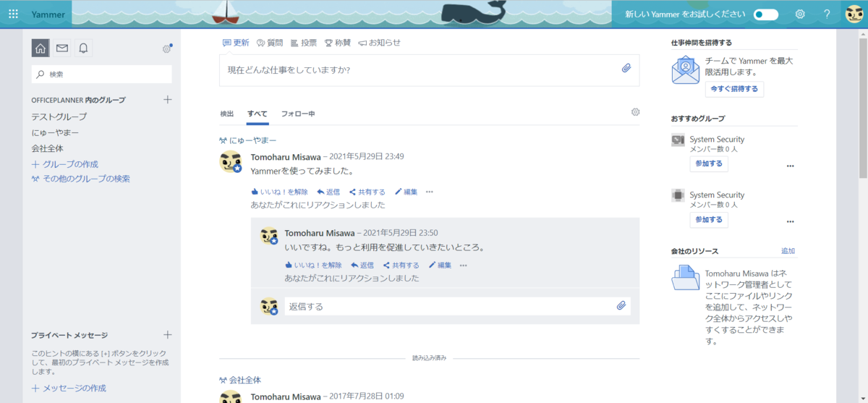The height and width of the screenshot is (403, 868).
Task: Toggle 新しい Yammer をお試しください switch
Action: pos(765,14)
